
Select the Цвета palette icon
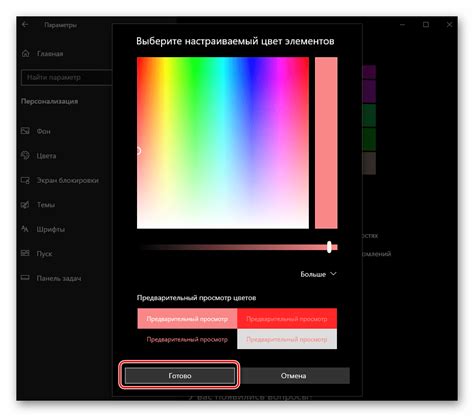[25, 155]
